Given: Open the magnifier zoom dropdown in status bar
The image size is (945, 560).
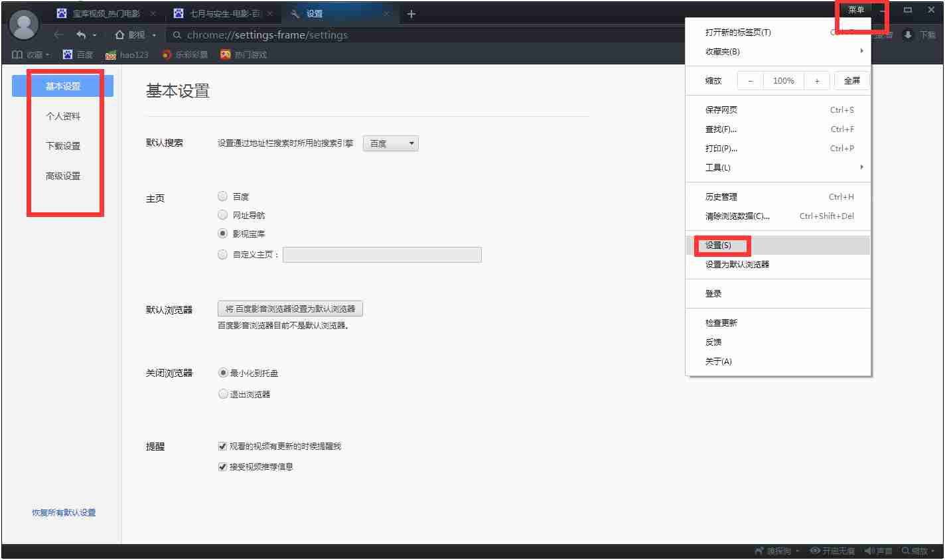Looking at the screenshot, I should (x=918, y=551).
